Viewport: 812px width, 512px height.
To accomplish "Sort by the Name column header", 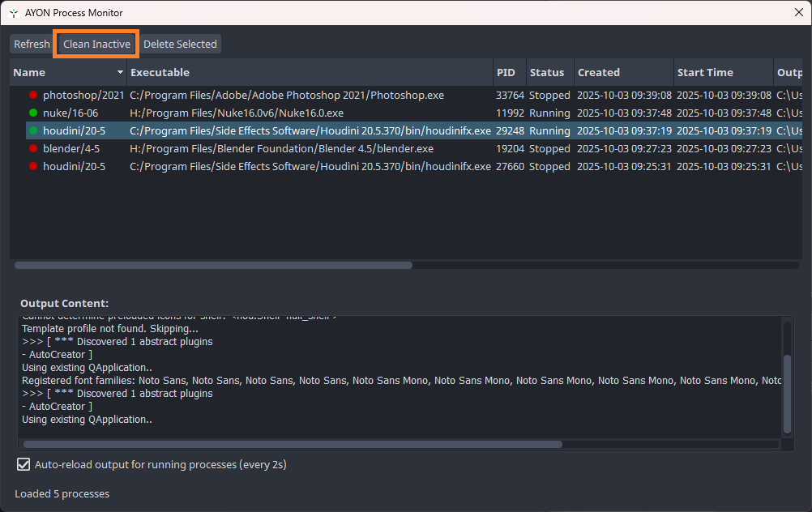I will pos(68,72).
